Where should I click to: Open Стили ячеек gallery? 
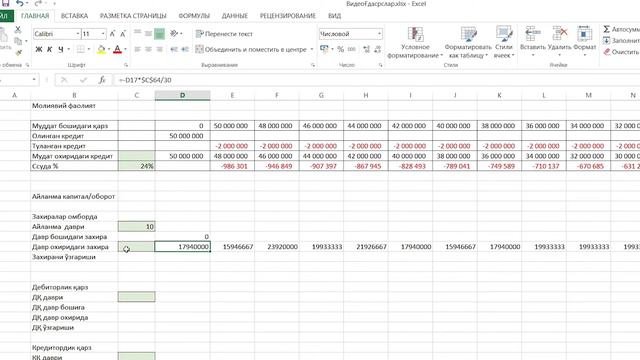click(x=504, y=42)
